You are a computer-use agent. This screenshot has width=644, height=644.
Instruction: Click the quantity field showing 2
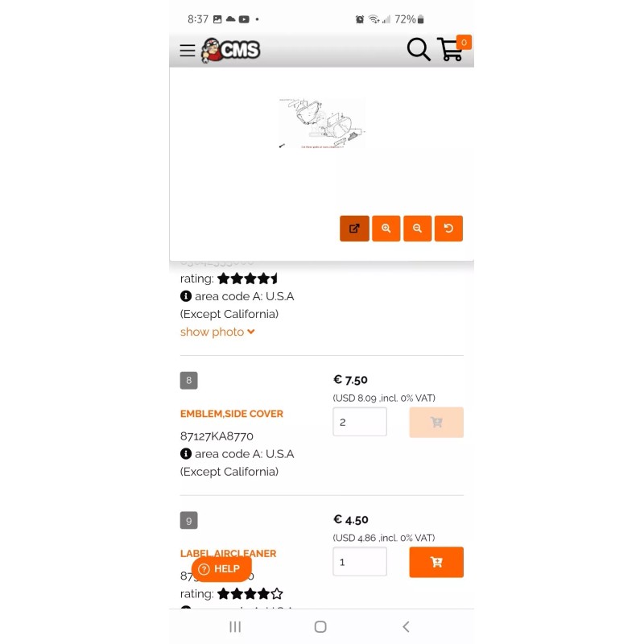[360, 422]
